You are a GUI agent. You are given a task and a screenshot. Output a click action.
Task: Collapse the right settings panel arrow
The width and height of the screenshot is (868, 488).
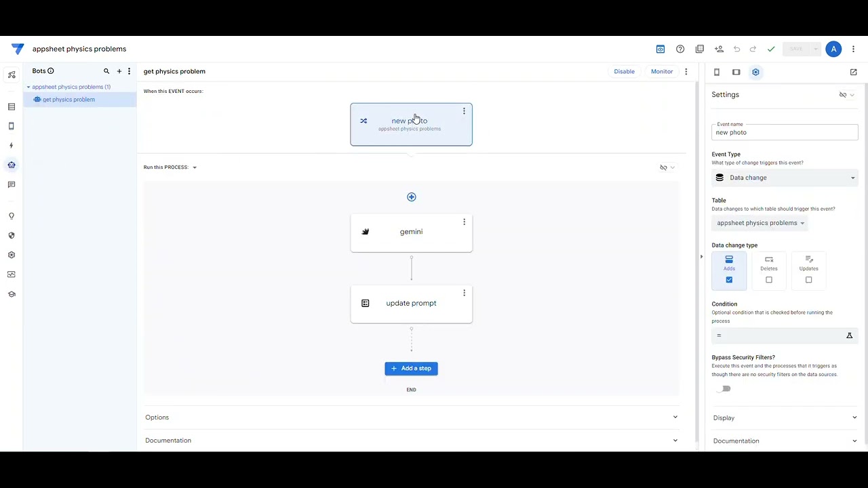tap(701, 257)
